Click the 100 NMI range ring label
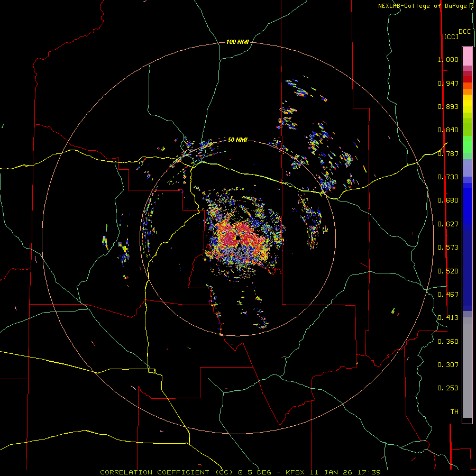Image resolution: width=476 pixels, height=476 pixels. click(x=237, y=42)
